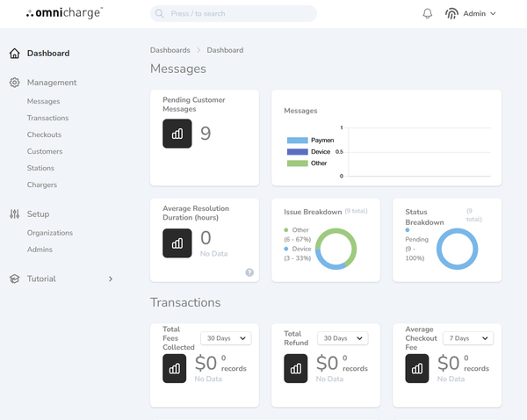
Task: Click the Management gear icon
Action: pyautogui.click(x=14, y=83)
